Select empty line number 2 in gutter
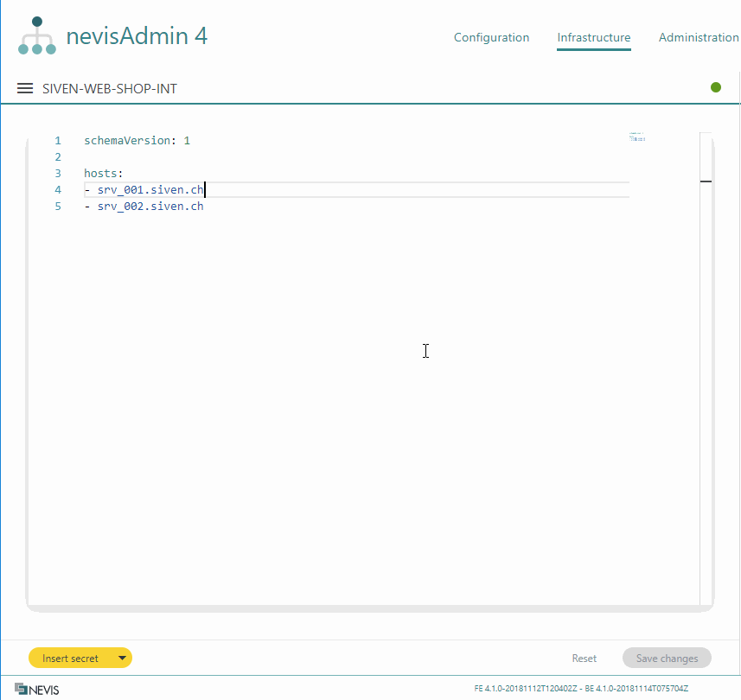The image size is (741, 700). pyautogui.click(x=58, y=156)
